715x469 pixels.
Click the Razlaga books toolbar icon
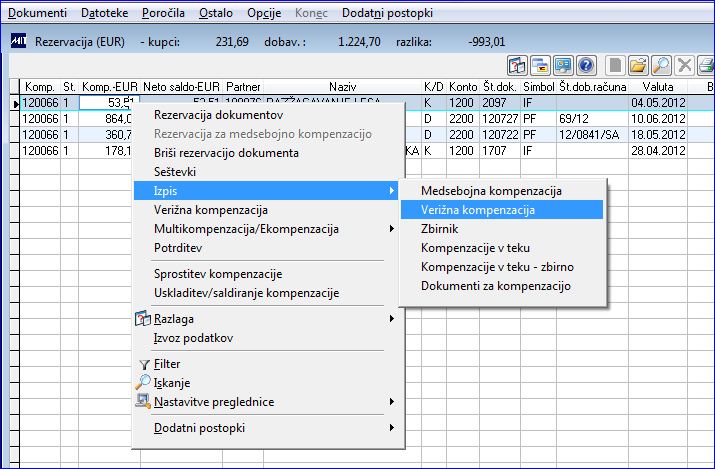point(517,66)
